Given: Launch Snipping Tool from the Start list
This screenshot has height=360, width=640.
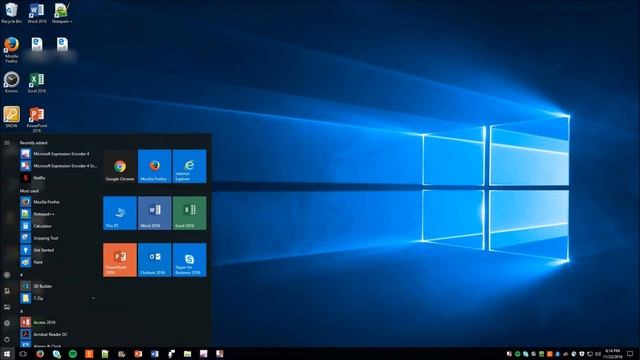Looking at the screenshot, I should 59,238.
